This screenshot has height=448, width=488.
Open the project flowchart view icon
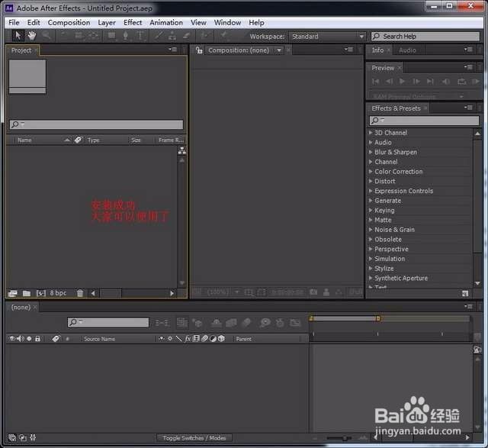182,151
